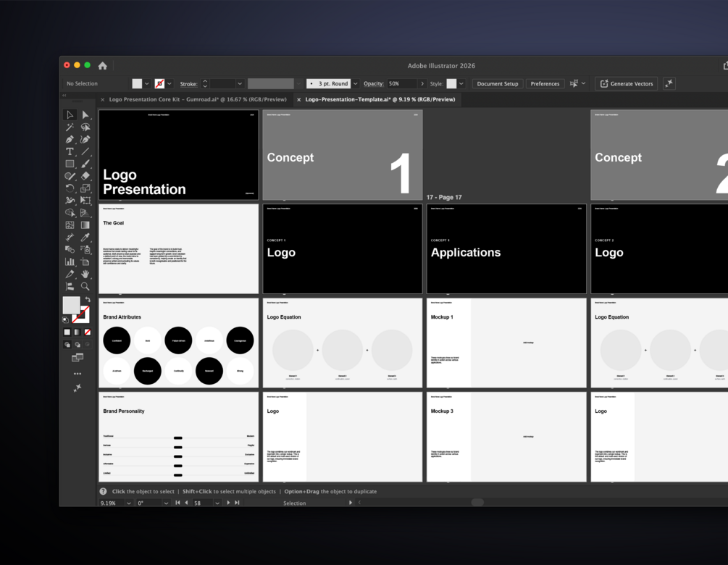Open control bar fill color dropdown
Image resolution: width=728 pixels, height=565 pixels.
click(147, 83)
